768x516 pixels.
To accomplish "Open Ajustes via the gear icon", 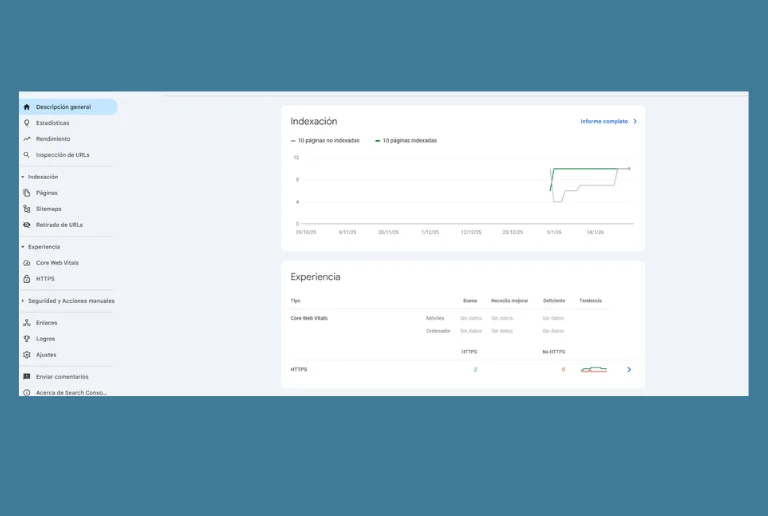I will click(x=27, y=355).
